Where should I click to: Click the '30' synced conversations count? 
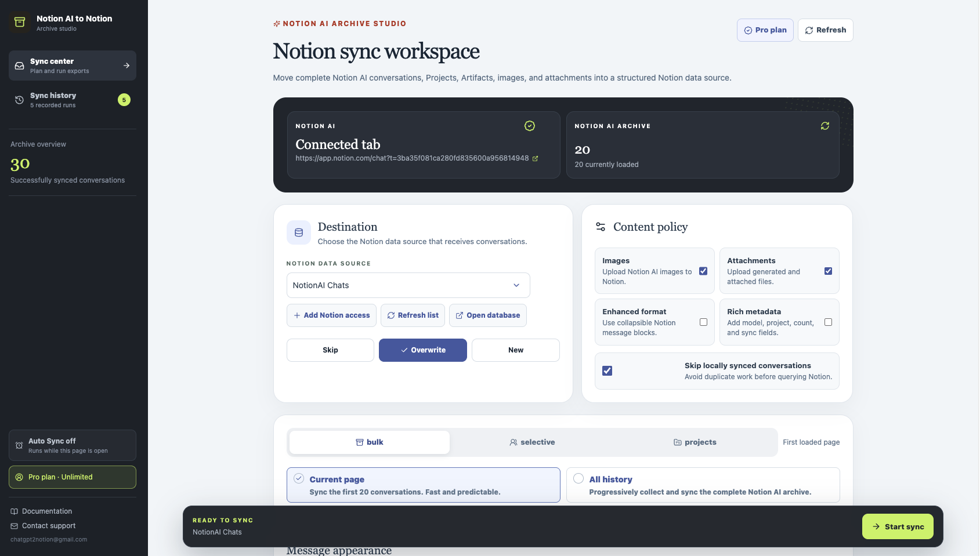20,165
